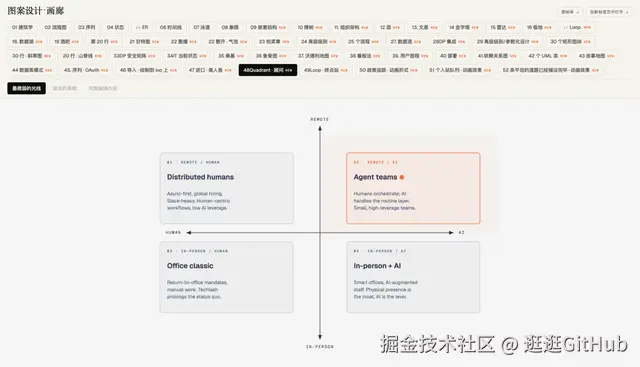Select the highlighted Agent teams card

(413, 188)
